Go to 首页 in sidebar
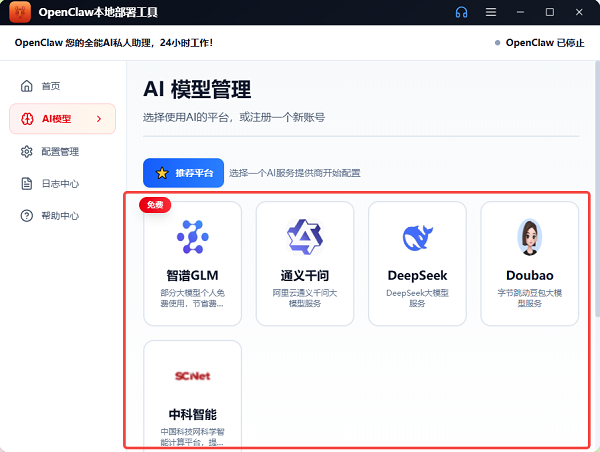 click(63, 86)
